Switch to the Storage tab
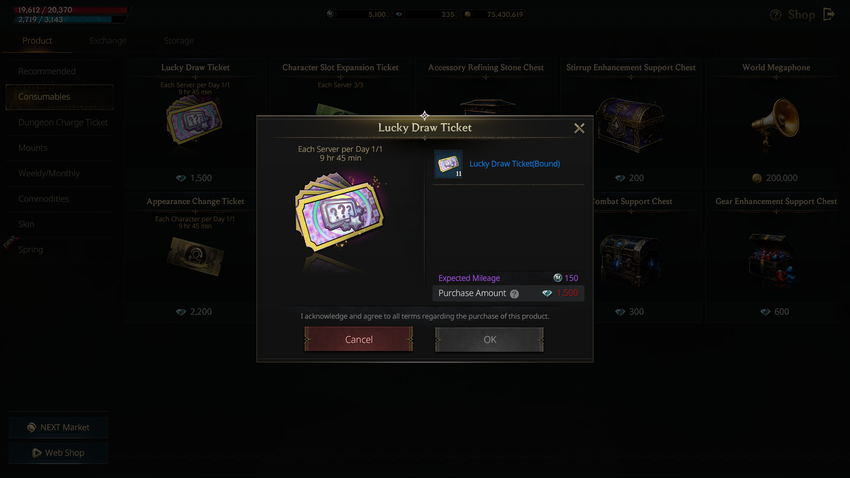The width and height of the screenshot is (850, 478). point(178,41)
